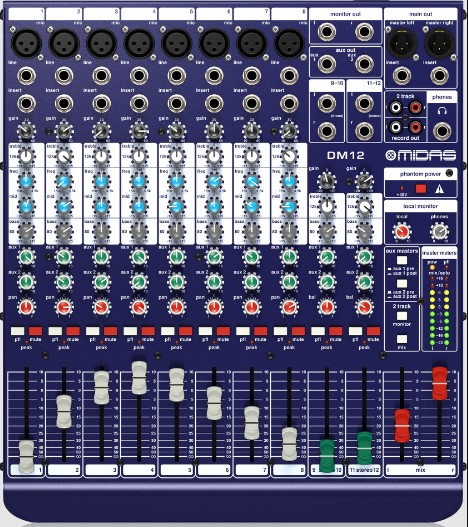Click the master left XLR output connector
468x527 pixels.
coord(403,43)
